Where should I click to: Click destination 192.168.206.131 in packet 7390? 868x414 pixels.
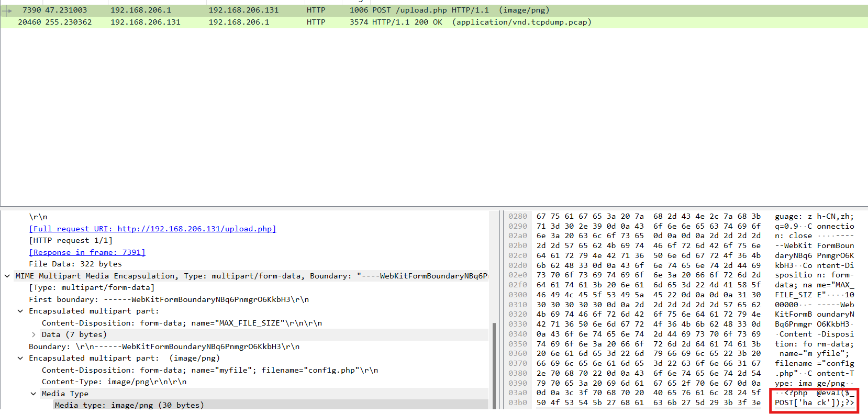pos(243,10)
